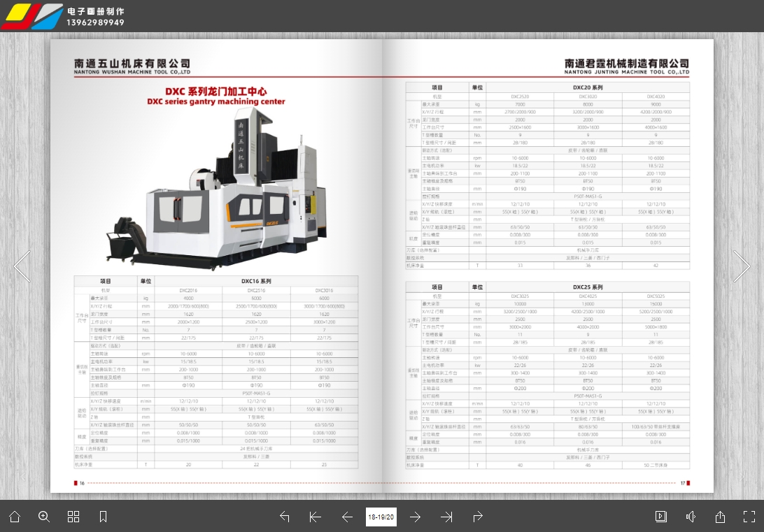The height and width of the screenshot is (532, 764).
Task: Click the DXC5025 model column cell
Action: click(x=656, y=296)
